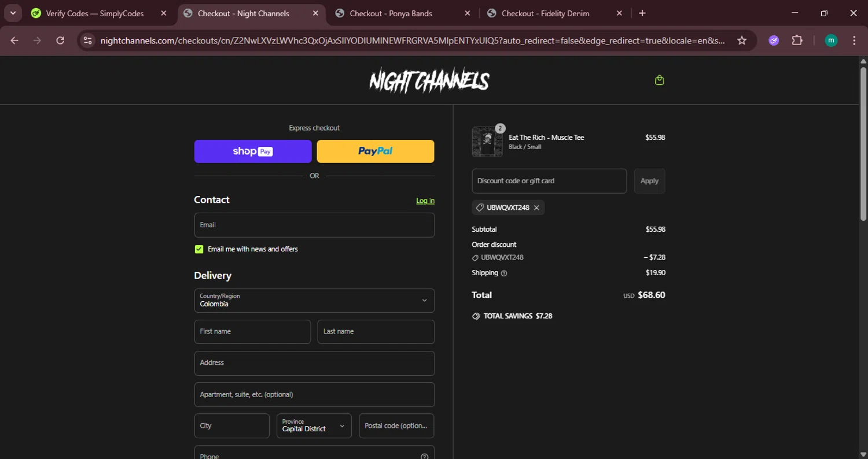
Task: Open the purple extension icon in toolbar
Action: coord(774,40)
